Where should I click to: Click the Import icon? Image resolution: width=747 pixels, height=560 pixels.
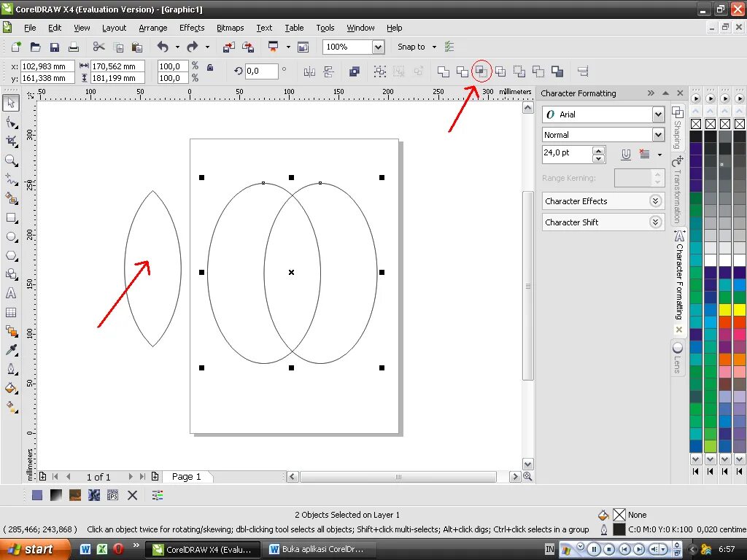(228, 47)
